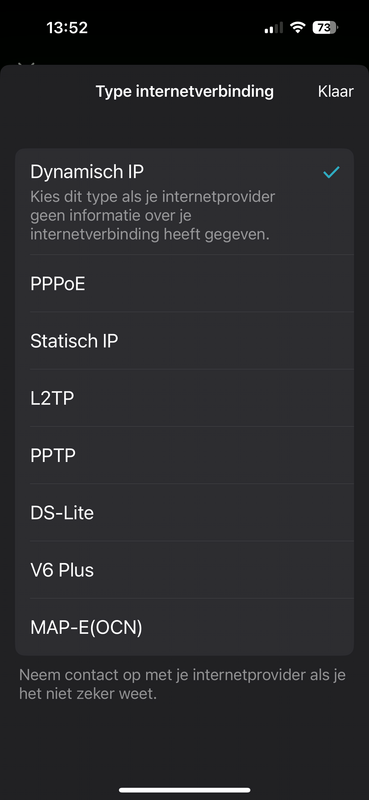Choose the PPTP connection type
Screen dimensions: 369x800
point(184,455)
